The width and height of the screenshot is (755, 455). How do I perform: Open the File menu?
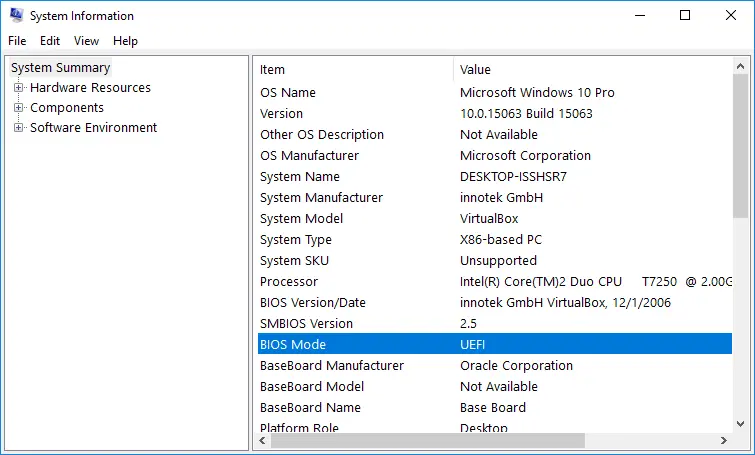point(17,41)
